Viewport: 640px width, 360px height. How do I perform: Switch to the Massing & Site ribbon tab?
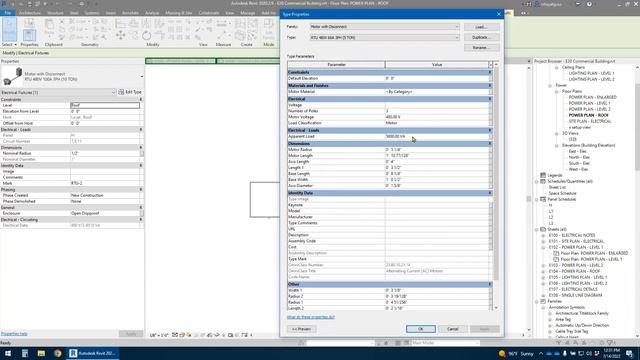click(x=178, y=13)
